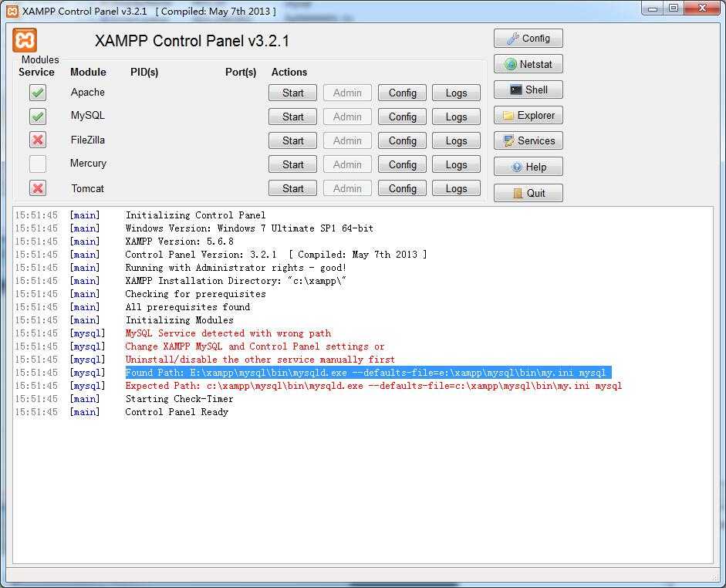This screenshot has width=726, height=588.
Task: Click the FileZilla module name
Action: coord(87,140)
